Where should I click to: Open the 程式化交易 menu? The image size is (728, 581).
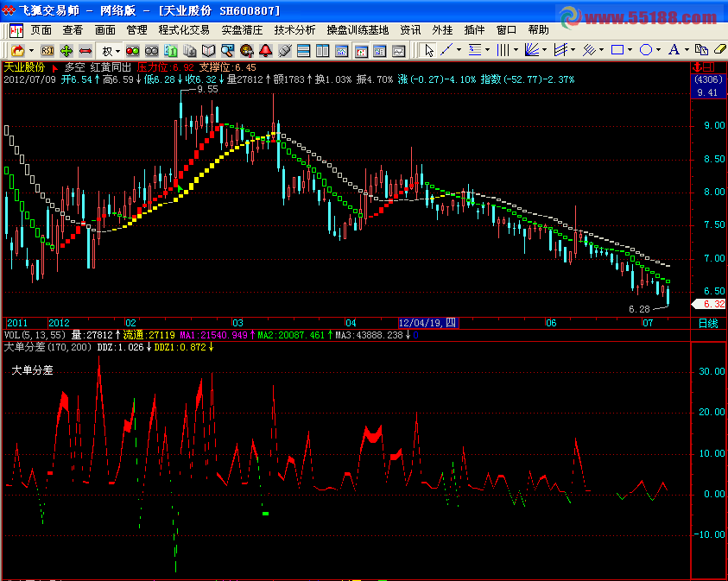[x=184, y=29]
